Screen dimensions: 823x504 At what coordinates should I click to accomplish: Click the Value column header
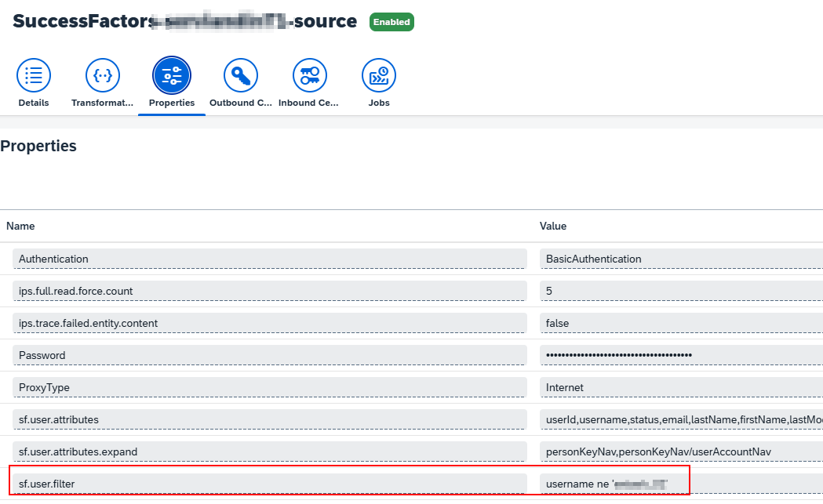point(553,226)
